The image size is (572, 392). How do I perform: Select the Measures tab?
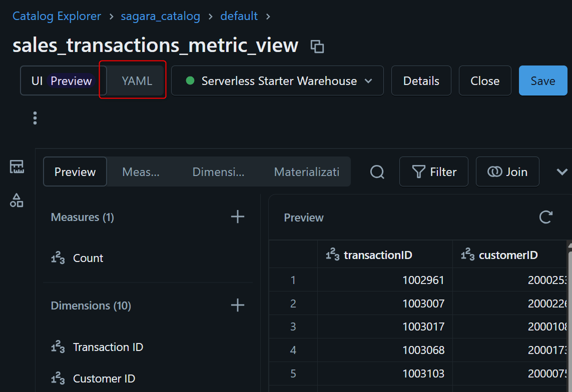141,172
